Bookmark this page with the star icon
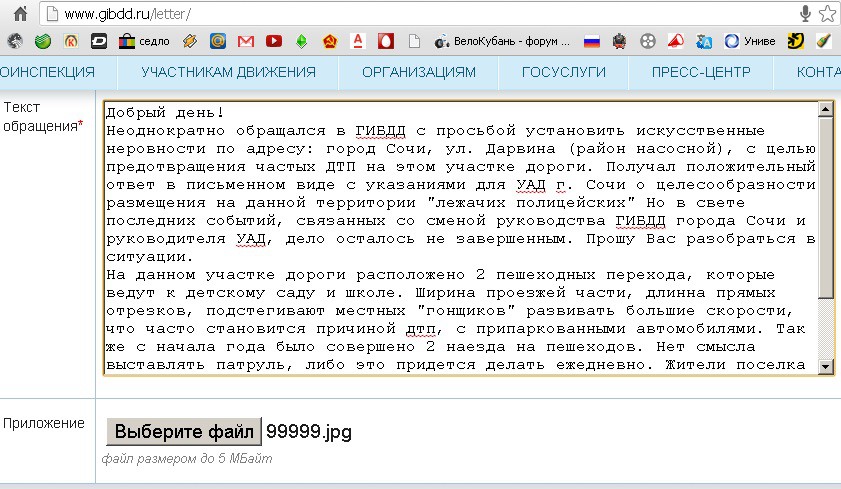This screenshot has height=489, width=841. 828,14
